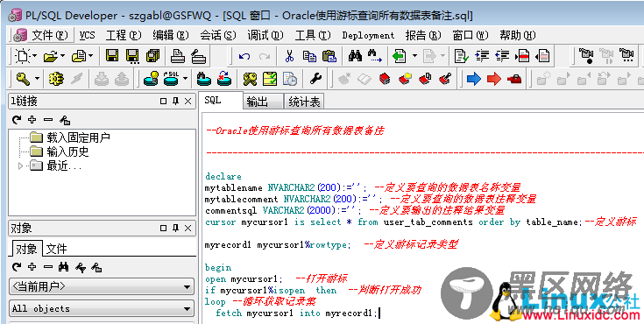Image resolution: width=644 pixels, height=324 pixels.
Task: Click user_tab_comments in the cursor line
Action: (x=428, y=222)
